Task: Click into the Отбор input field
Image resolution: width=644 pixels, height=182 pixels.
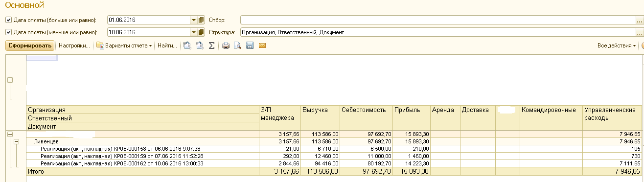Action: click(437, 20)
